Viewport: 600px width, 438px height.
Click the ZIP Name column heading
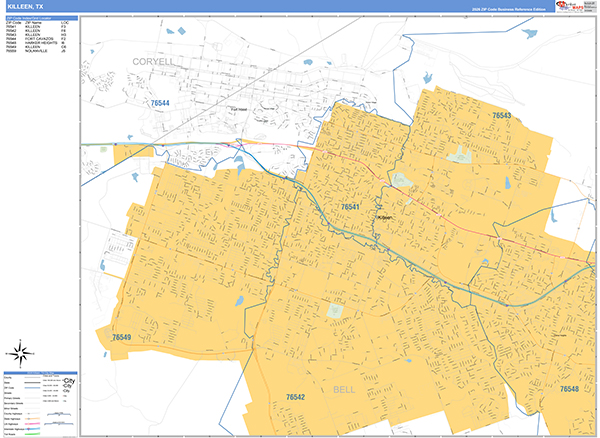pos(33,23)
